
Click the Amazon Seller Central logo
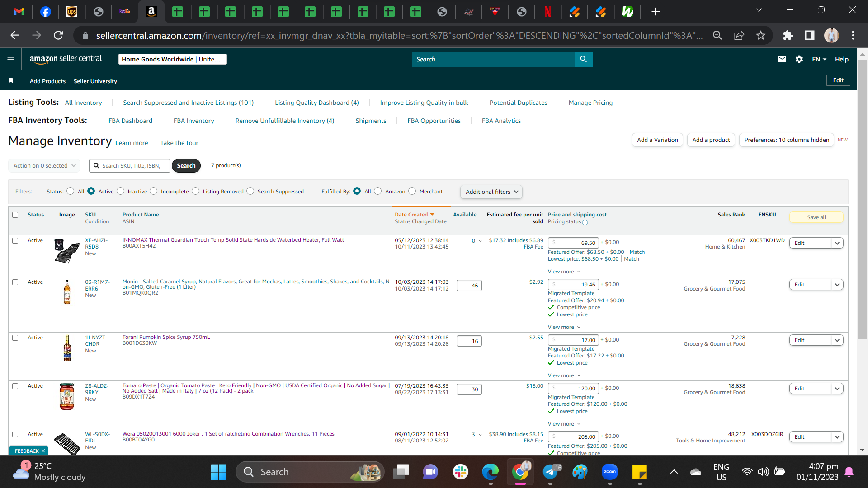tap(66, 59)
